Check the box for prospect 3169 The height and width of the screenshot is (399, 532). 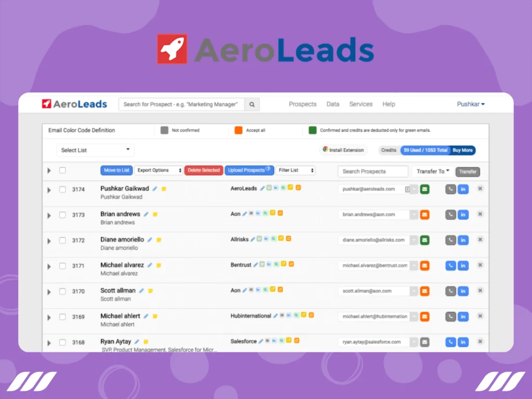point(62,316)
